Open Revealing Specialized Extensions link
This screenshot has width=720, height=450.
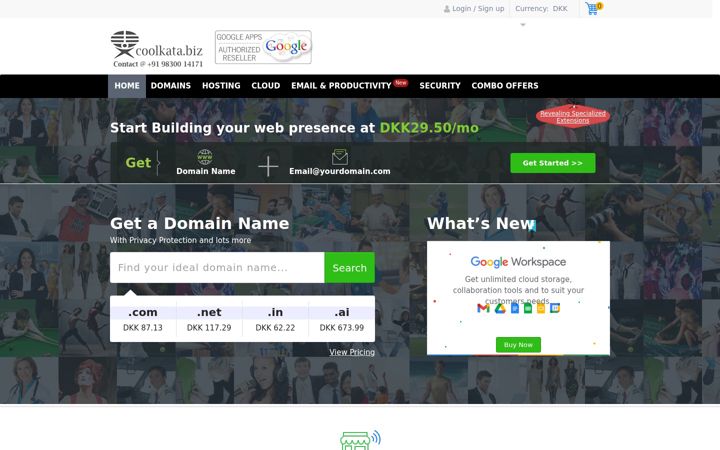point(573,117)
